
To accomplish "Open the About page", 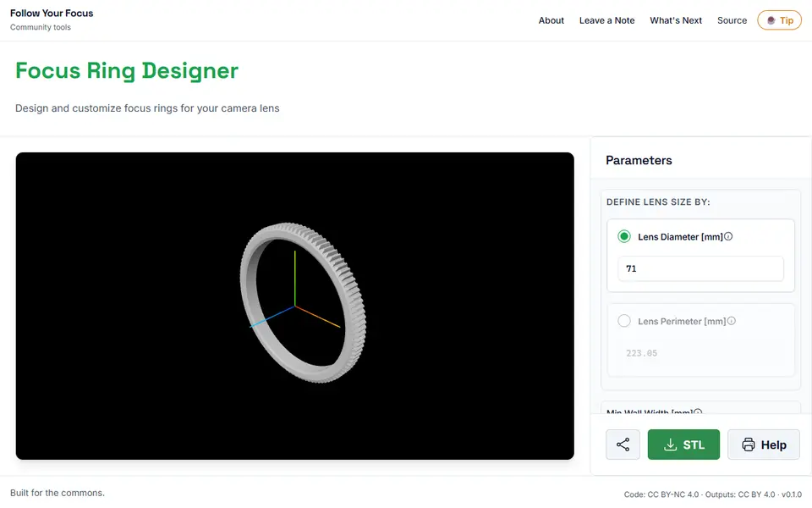I will coord(551,20).
